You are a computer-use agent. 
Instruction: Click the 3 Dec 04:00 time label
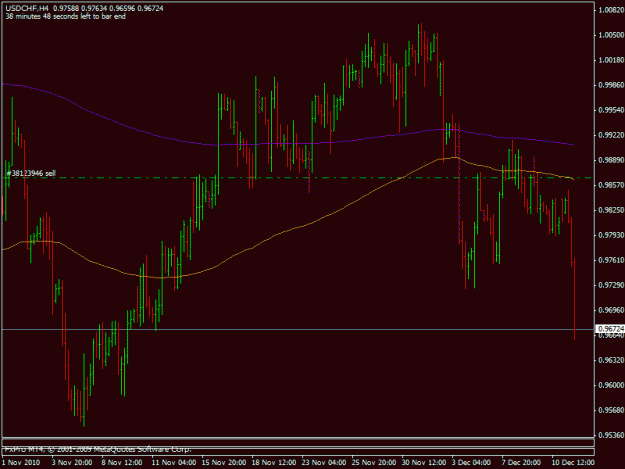471,462
